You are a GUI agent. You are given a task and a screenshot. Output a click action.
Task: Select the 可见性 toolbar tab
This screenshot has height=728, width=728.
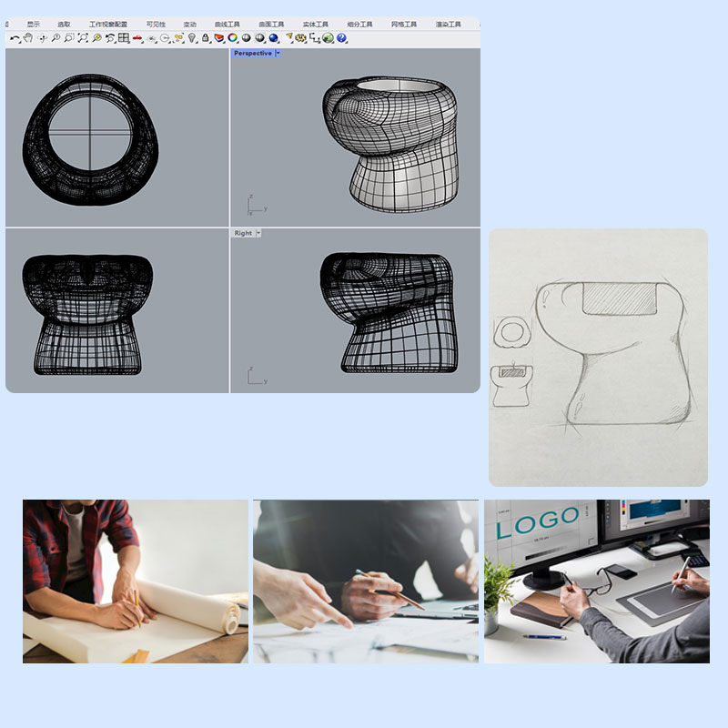[x=156, y=25]
